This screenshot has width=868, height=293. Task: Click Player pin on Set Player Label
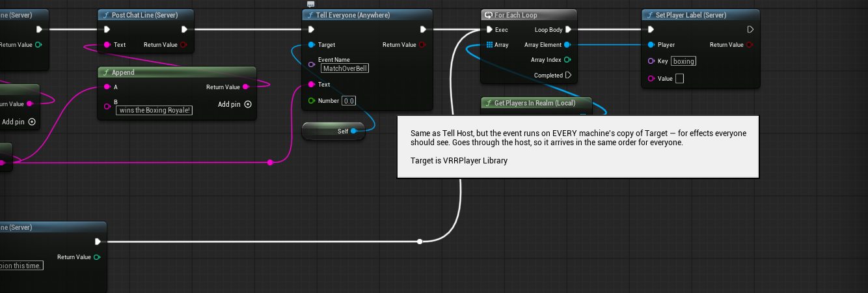click(x=650, y=45)
